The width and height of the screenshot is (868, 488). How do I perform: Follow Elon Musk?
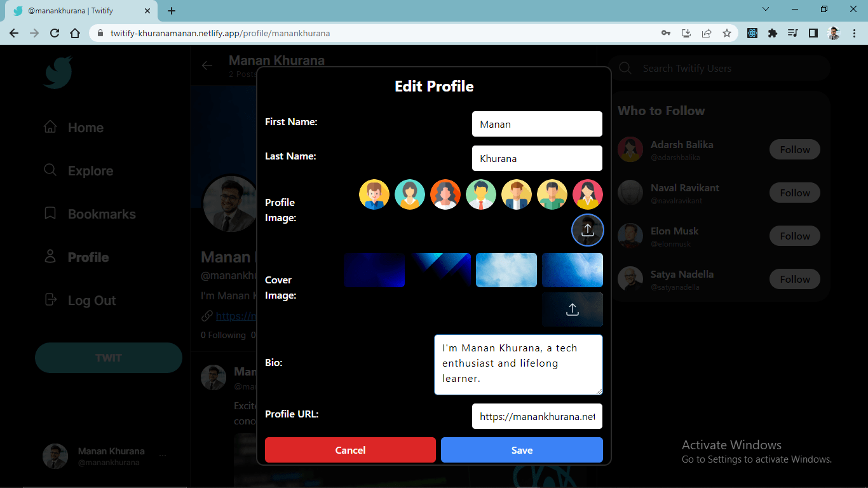794,236
